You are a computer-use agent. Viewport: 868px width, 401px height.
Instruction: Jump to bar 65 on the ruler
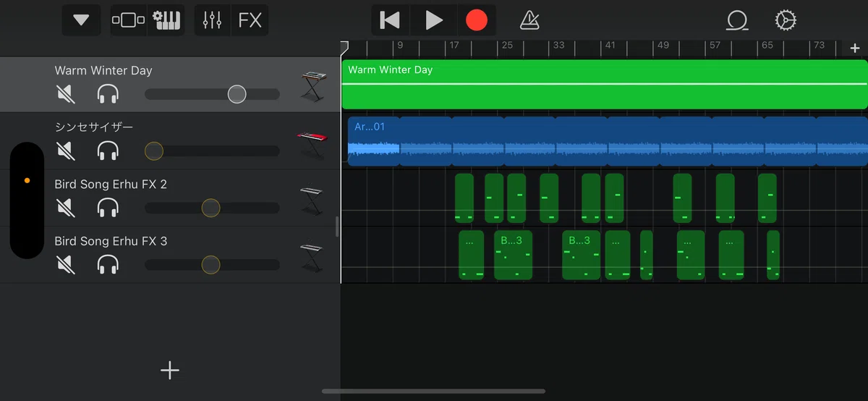pos(767,45)
